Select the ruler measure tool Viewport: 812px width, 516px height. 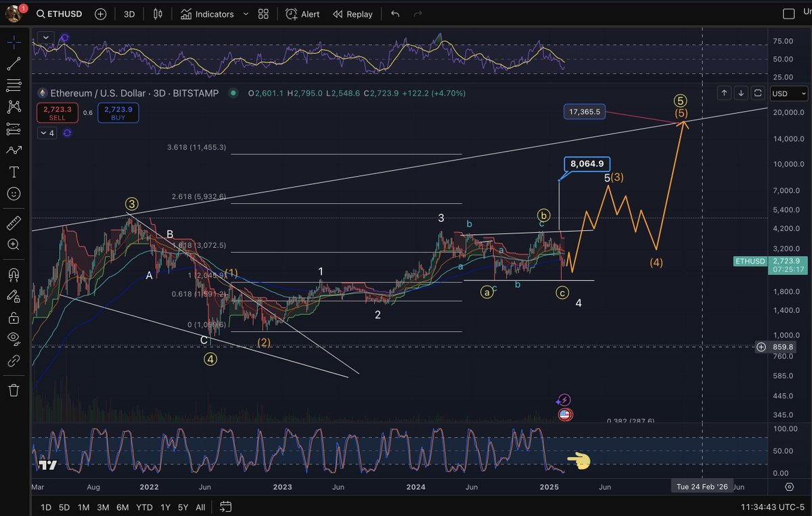pos(14,223)
